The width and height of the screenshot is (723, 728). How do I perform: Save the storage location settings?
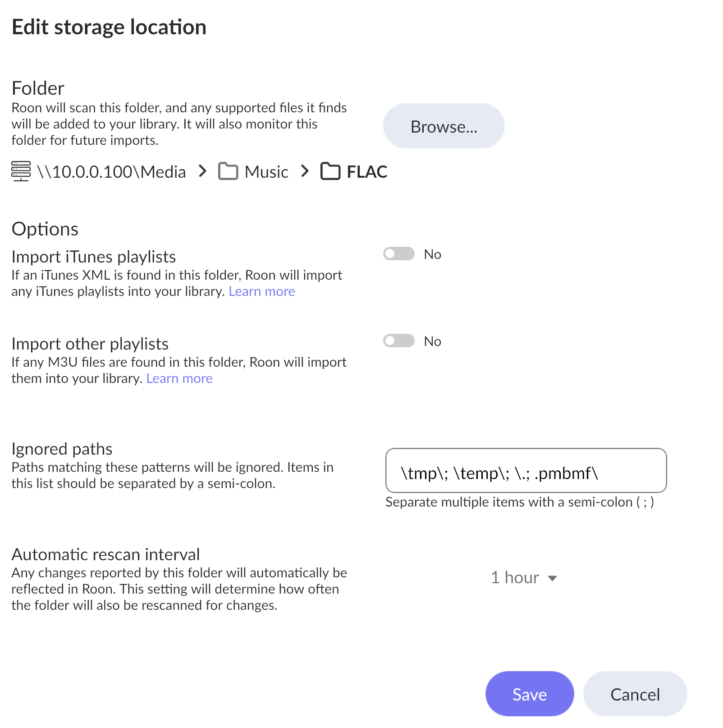point(529,694)
